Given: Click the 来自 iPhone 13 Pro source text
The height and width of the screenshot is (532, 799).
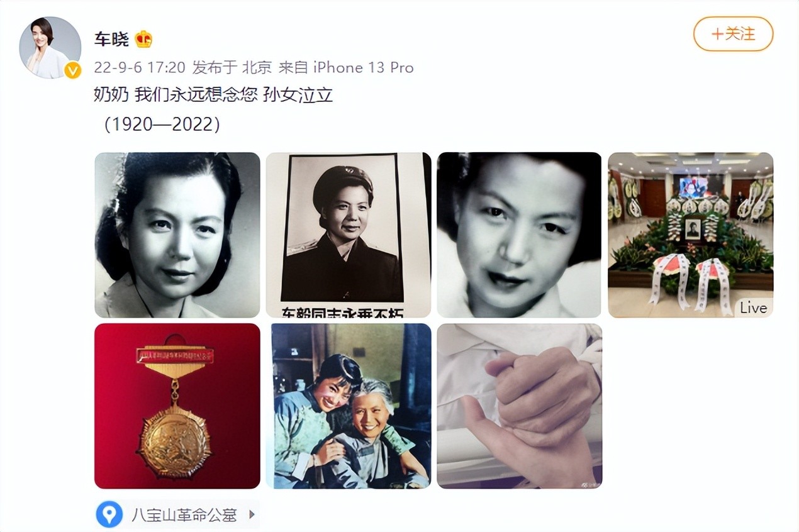Looking at the screenshot, I should click(346, 67).
